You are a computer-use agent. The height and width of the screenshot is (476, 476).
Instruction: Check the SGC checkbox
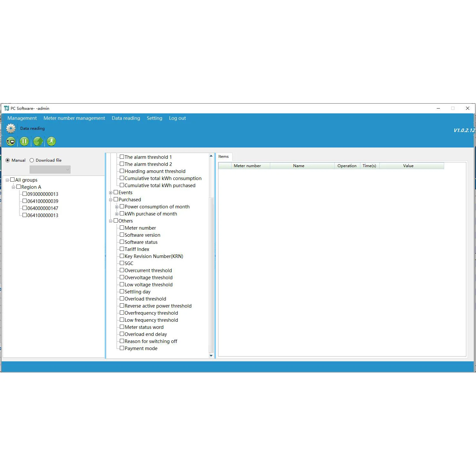click(x=122, y=263)
